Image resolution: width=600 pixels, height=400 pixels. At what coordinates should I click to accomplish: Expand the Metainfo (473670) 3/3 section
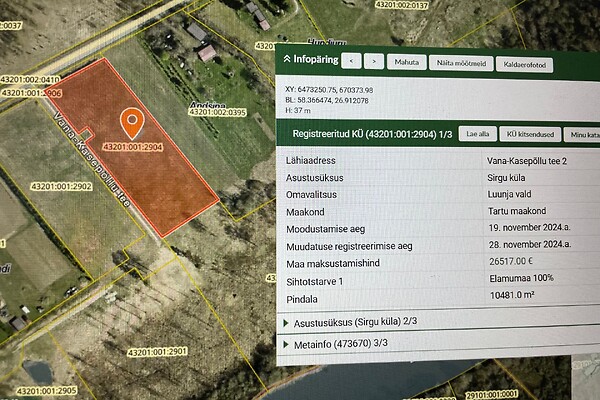tap(335, 345)
